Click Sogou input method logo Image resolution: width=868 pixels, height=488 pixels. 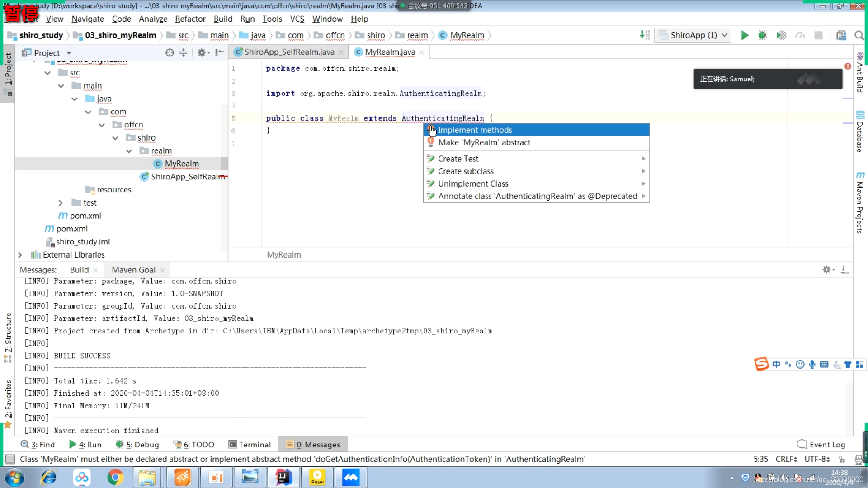pyautogui.click(x=761, y=364)
